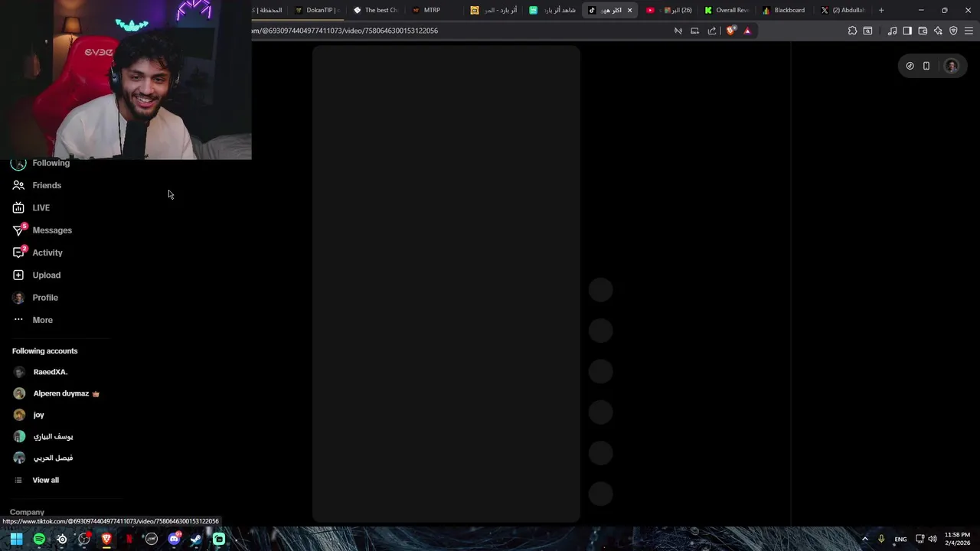Viewport: 980px width, 551px height.
Task: Click the Brave Rewards triangle icon
Action: (x=747, y=31)
